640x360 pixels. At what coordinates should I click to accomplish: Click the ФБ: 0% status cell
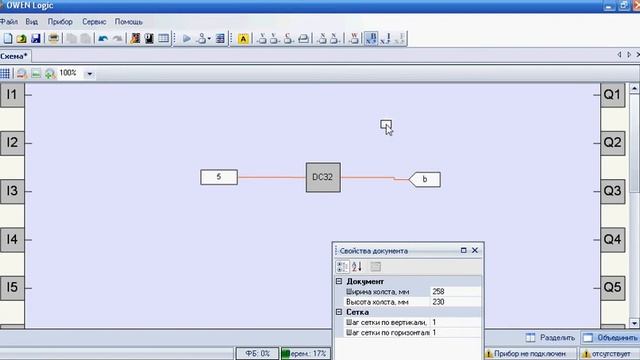click(257, 353)
